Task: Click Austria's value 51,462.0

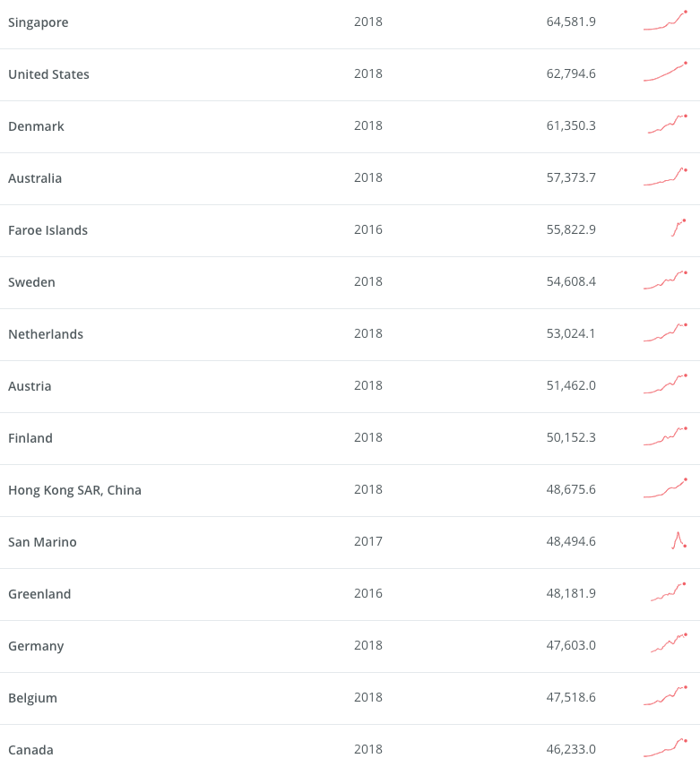Action: point(571,385)
